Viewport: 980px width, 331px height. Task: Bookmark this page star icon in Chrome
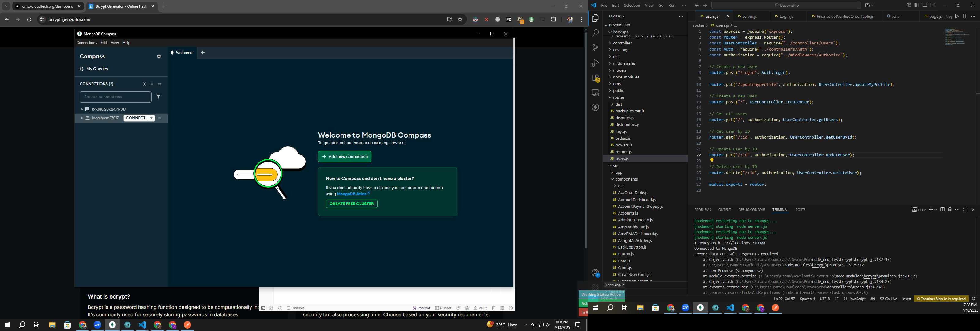(x=460, y=19)
